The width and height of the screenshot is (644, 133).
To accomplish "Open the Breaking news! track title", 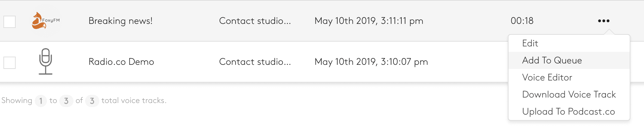I will click(x=120, y=21).
